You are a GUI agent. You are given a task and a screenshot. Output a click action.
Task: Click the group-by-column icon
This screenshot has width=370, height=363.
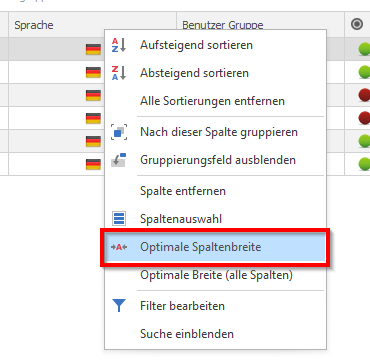[119, 132]
